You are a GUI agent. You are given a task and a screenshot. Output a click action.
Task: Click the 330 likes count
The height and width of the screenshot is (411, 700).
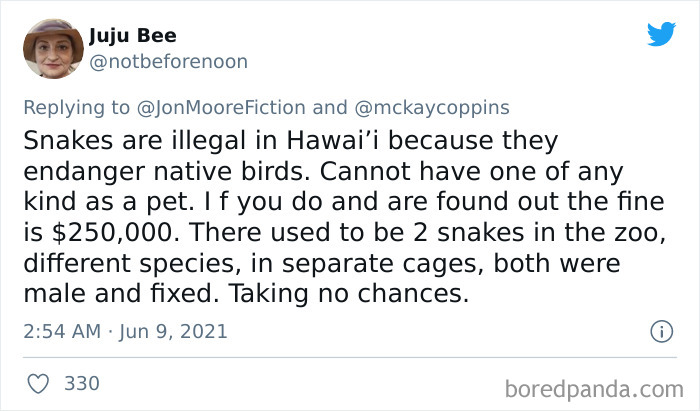click(80, 383)
